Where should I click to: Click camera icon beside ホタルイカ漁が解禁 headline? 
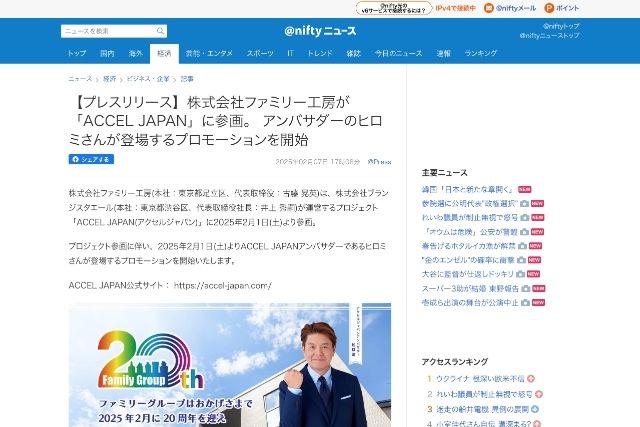click(x=522, y=246)
